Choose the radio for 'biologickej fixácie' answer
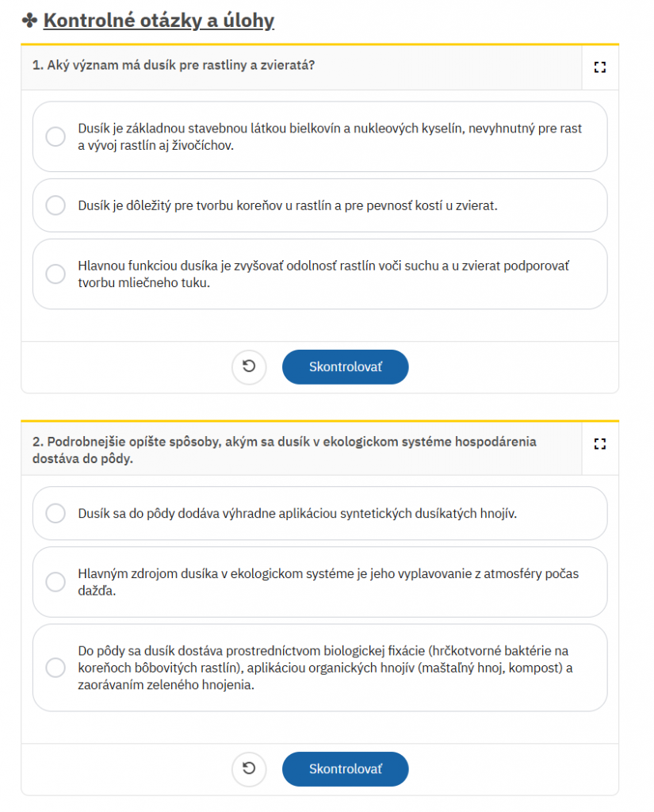 [x=55, y=668]
